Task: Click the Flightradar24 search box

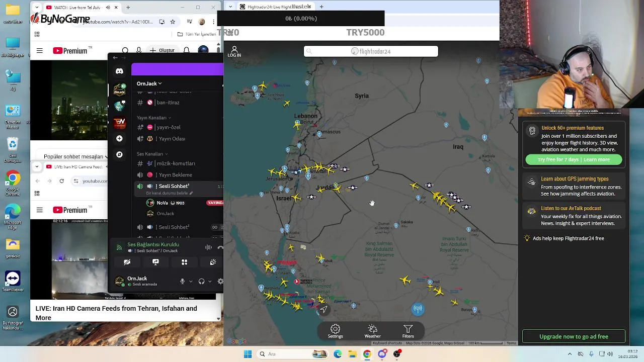Action: [x=371, y=51]
